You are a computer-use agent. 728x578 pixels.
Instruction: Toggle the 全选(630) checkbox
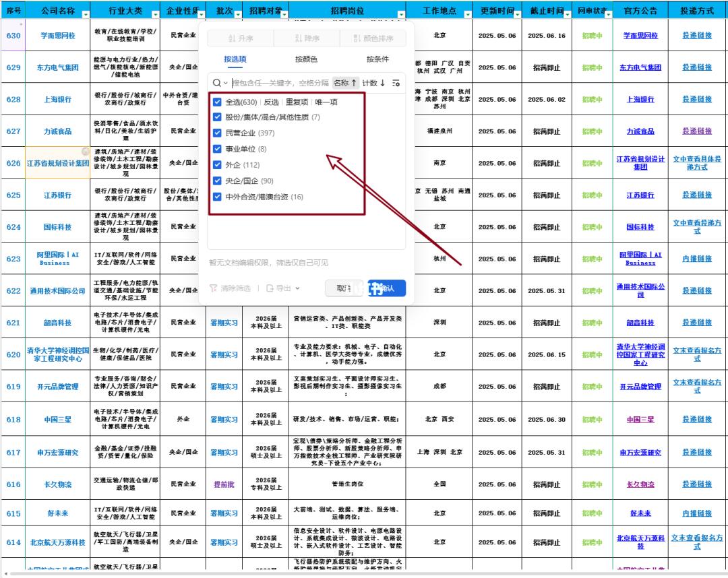coord(217,102)
